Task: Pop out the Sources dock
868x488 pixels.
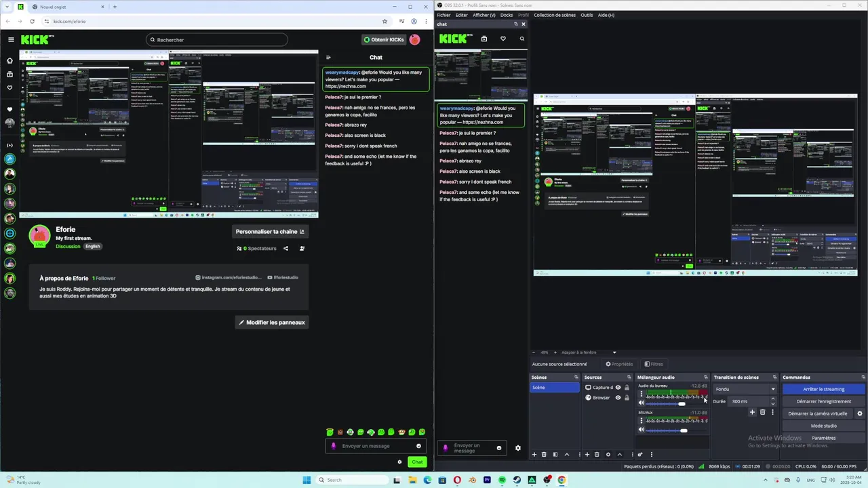Action: point(631,378)
